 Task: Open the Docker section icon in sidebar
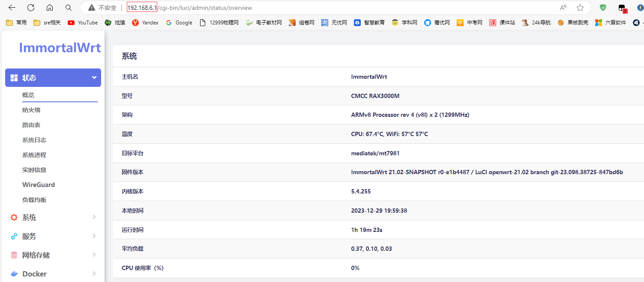14,273
